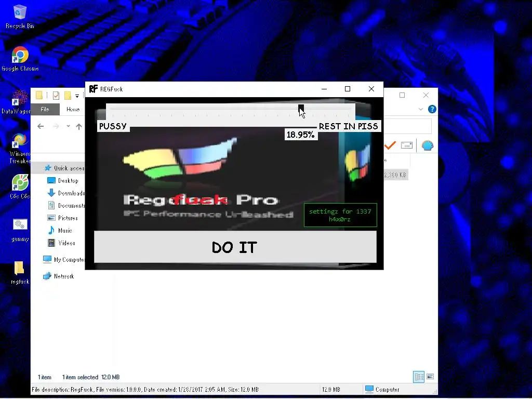Click the blue shell ribbon icon
The image size is (532, 399).
[428, 145]
